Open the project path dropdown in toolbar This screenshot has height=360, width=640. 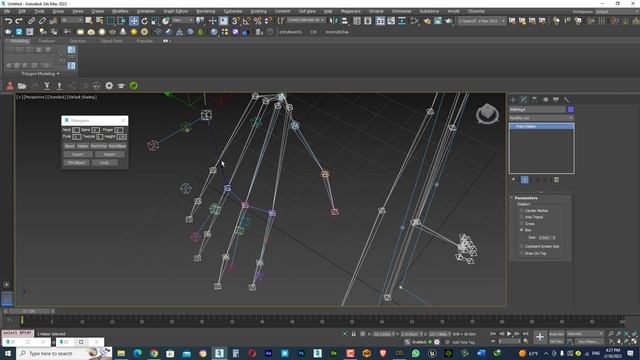pyautogui.click(x=482, y=20)
